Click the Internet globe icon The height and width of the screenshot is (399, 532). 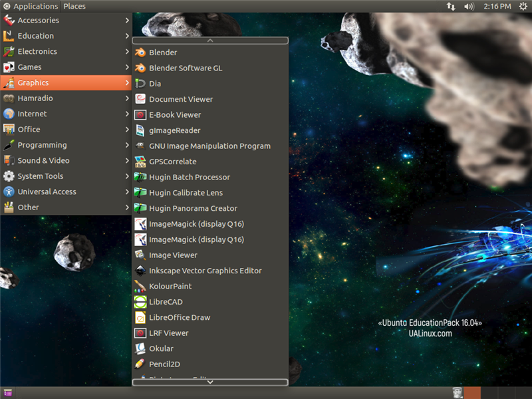tap(9, 114)
